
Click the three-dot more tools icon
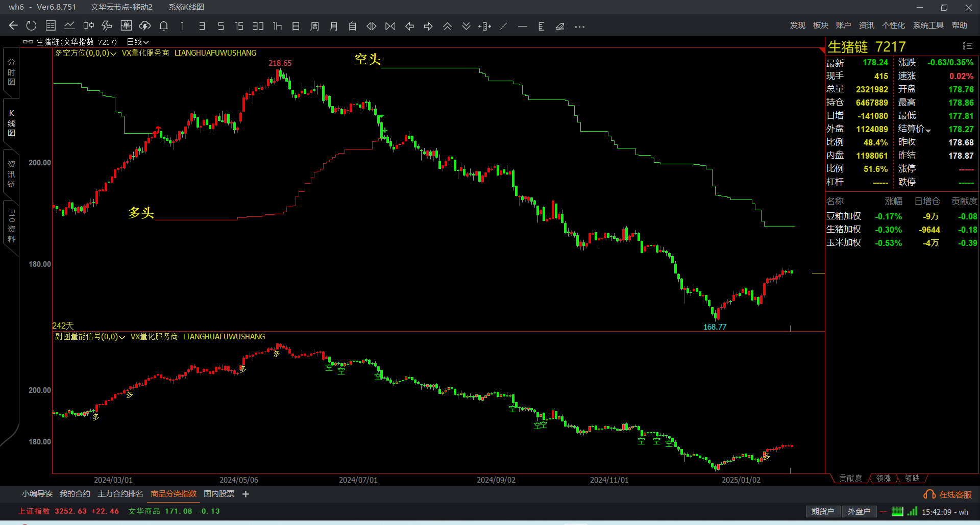(x=579, y=27)
